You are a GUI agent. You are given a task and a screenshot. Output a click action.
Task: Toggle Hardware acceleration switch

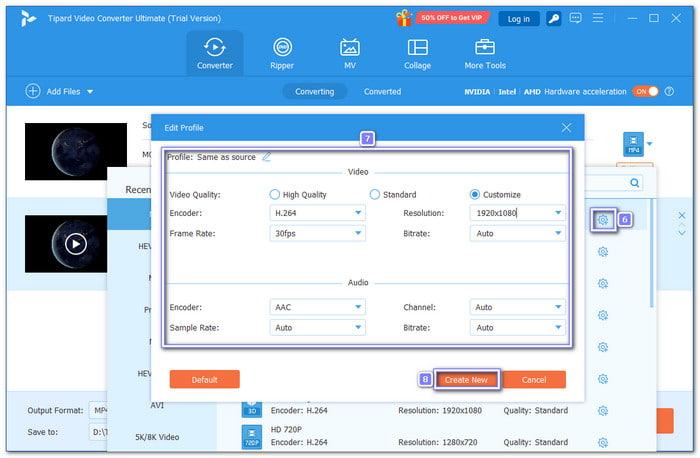645,91
